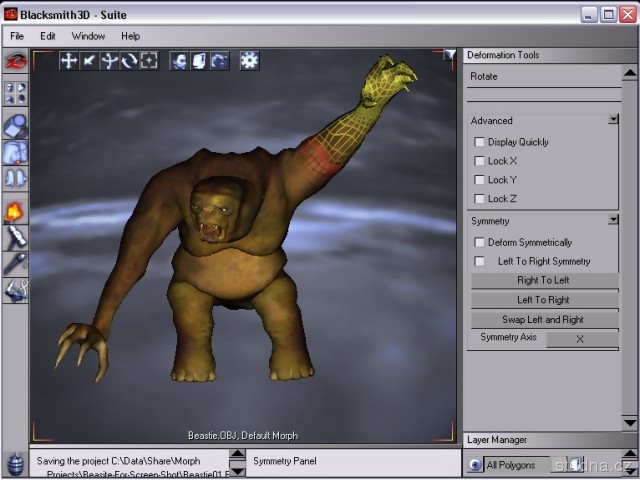Toggle the Lock X checkbox

click(x=480, y=161)
